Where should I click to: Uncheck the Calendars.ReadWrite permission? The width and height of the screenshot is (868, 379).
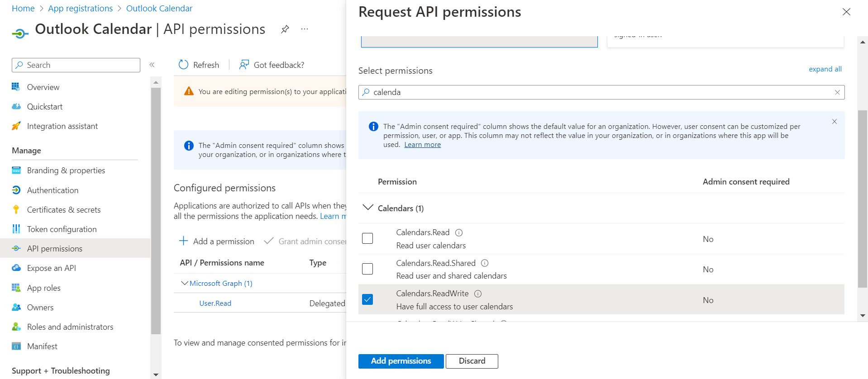click(x=367, y=299)
